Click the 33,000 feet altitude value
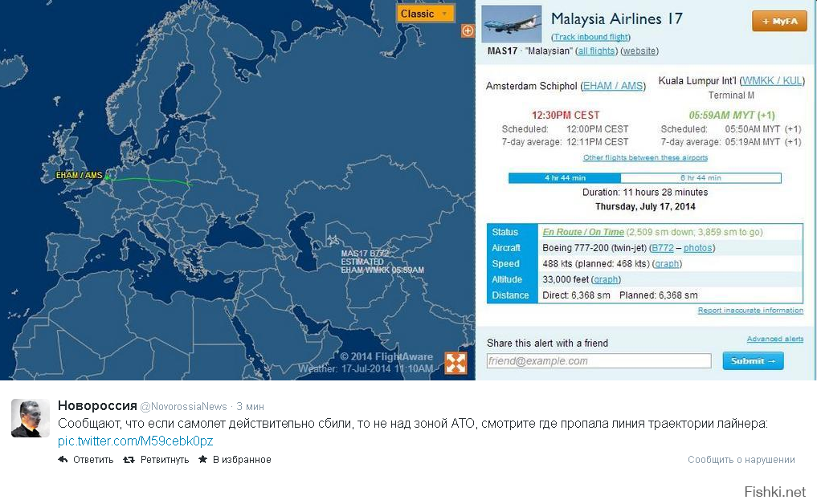817x504 pixels. click(x=566, y=279)
